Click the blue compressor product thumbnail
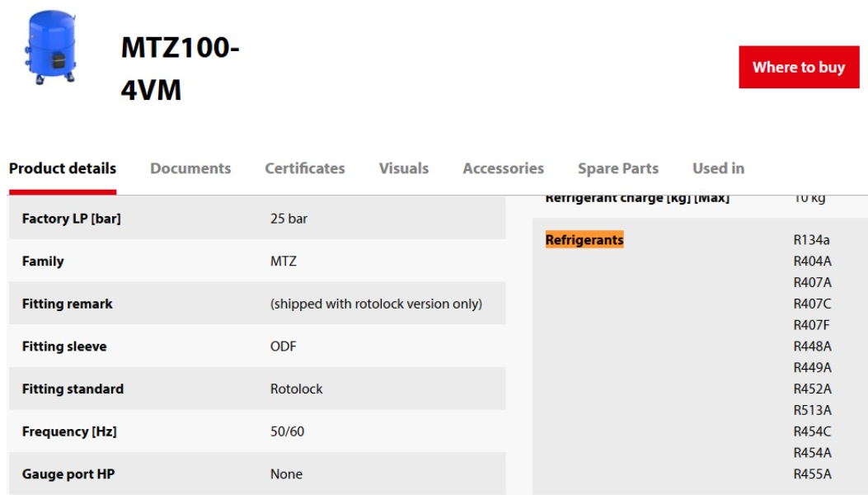The width and height of the screenshot is (868, 495). click(49, 46)
